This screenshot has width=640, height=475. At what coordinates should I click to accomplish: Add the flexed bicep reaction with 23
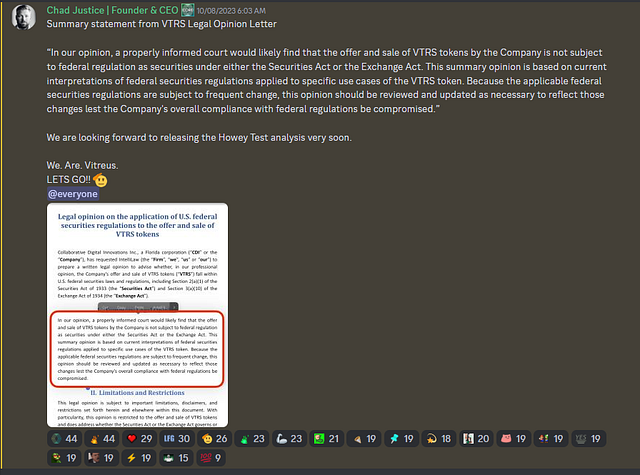[x=289, y=439]
